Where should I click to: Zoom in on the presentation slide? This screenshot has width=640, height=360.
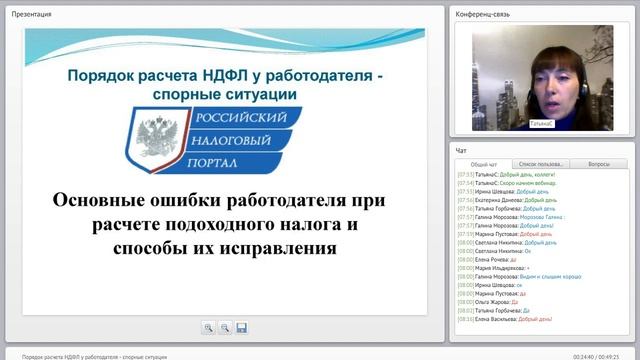click(208, 328)
